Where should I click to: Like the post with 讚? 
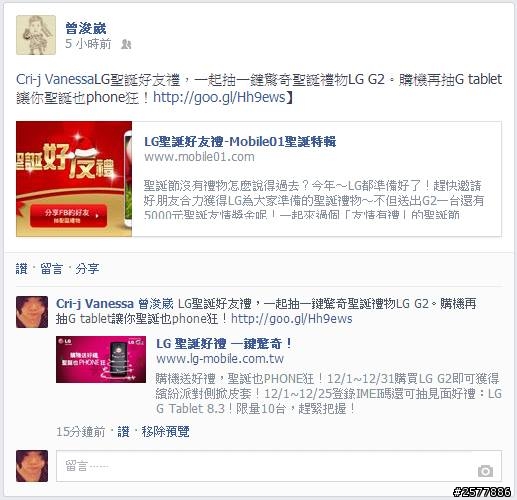tap(21, 268)
